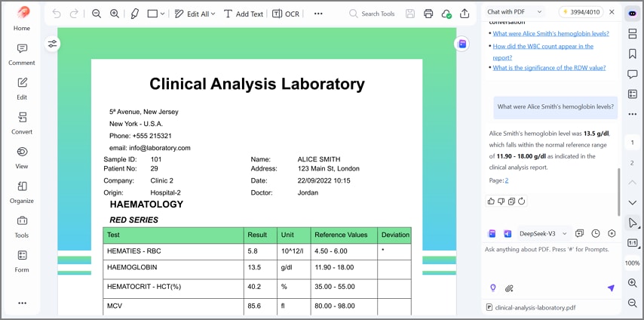644x320 pixels.
Task: Click the previous page up arrow
Action: (x=633, y=182)
